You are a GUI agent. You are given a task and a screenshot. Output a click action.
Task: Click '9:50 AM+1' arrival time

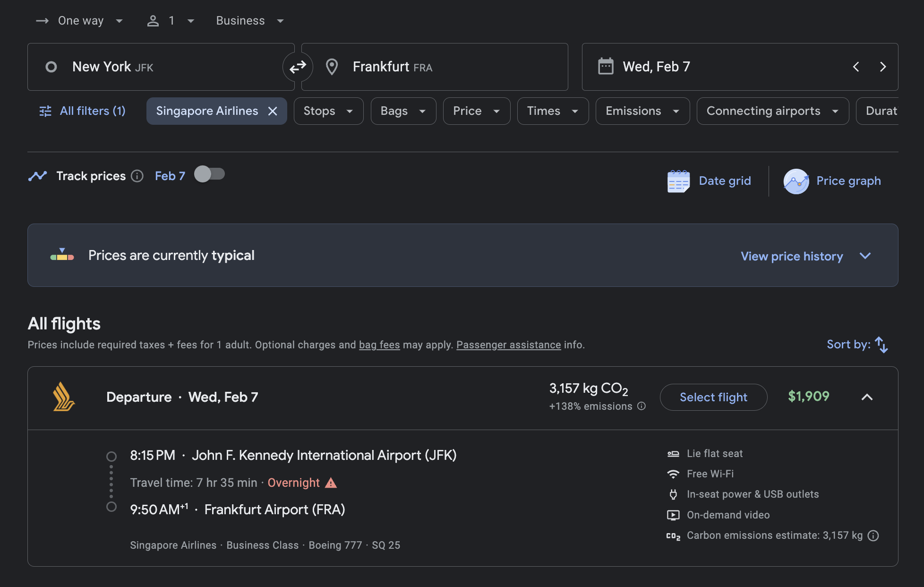pos(159,509)
